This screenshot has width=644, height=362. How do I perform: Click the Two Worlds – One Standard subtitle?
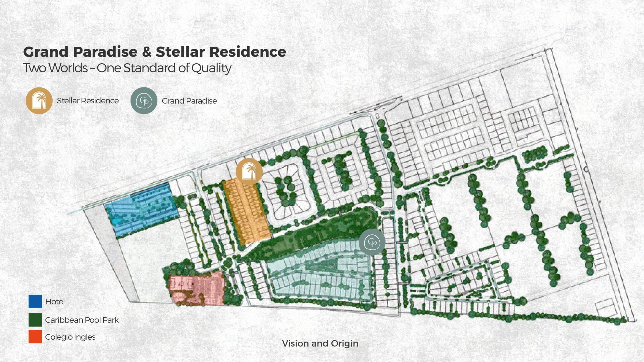click(127, 68)
